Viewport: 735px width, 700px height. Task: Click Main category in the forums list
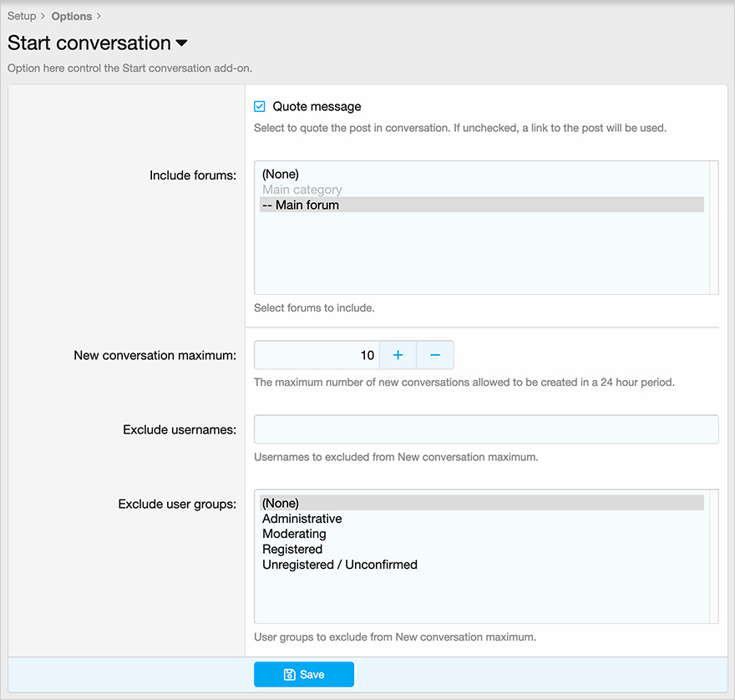pyautogui.click(x=302, y=190)
